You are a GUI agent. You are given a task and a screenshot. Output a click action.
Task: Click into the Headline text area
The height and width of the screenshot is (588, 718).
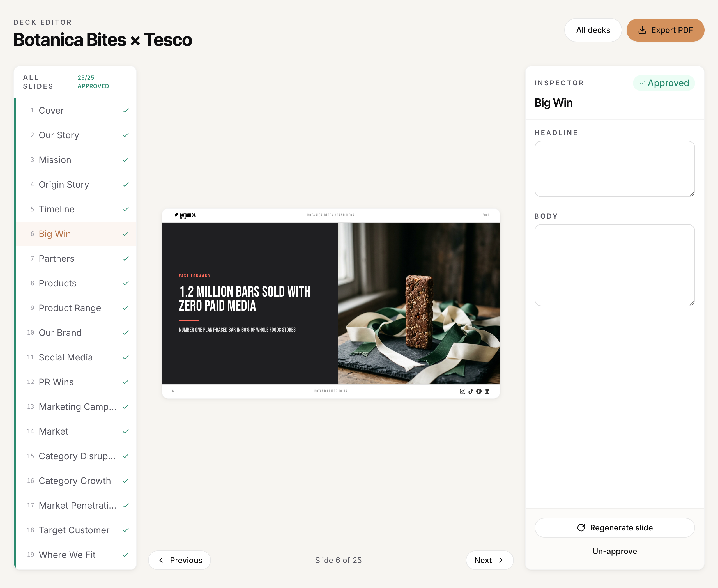tap(614, 169)
